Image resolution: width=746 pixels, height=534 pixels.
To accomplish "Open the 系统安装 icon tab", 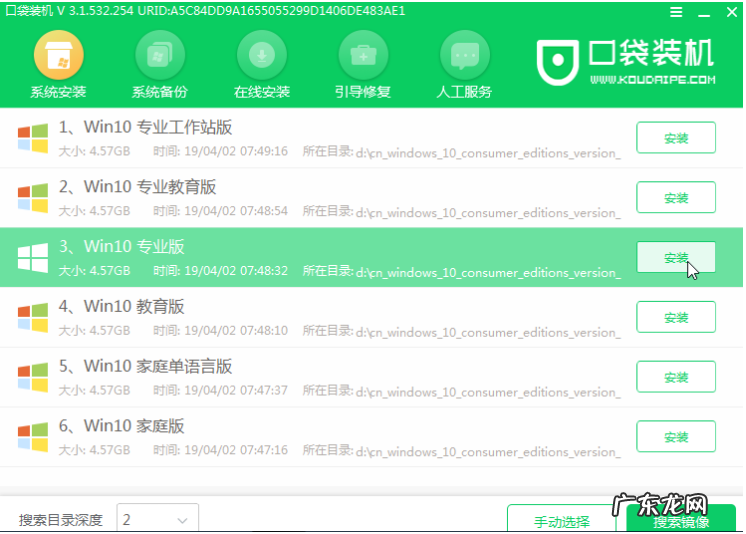I will (59, 55).
